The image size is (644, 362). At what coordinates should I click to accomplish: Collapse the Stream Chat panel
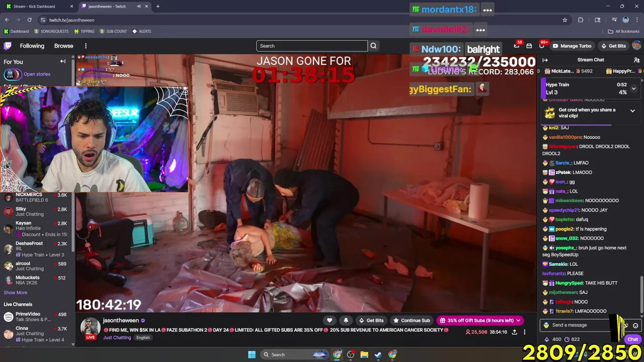tap(545, 60)
